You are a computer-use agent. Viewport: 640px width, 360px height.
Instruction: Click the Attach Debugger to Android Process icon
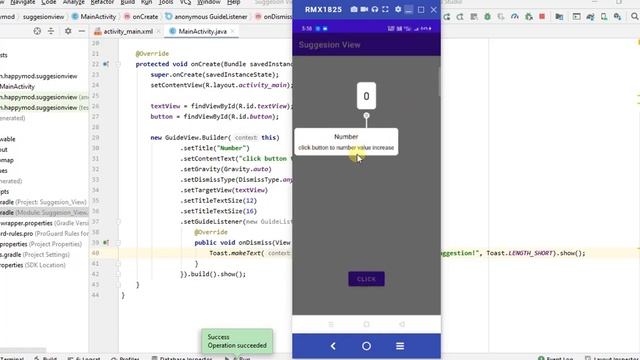pos(529,17)
